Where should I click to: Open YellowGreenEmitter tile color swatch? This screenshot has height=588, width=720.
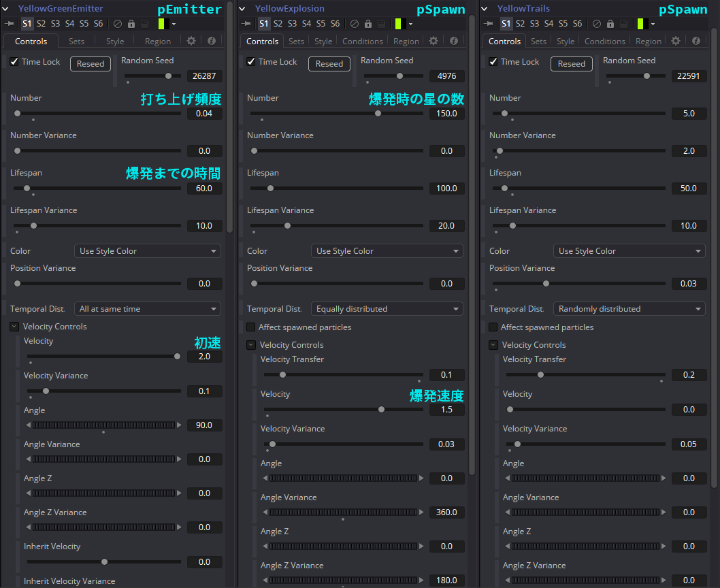click(162, 24)
